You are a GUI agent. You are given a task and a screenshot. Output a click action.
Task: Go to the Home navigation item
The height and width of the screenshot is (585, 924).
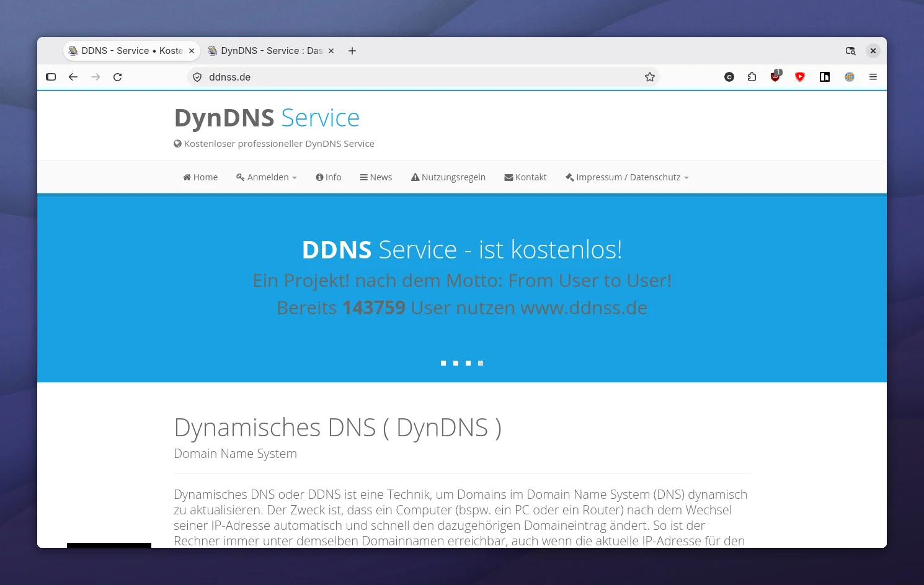pyautogui.click(x=200, y=177)
